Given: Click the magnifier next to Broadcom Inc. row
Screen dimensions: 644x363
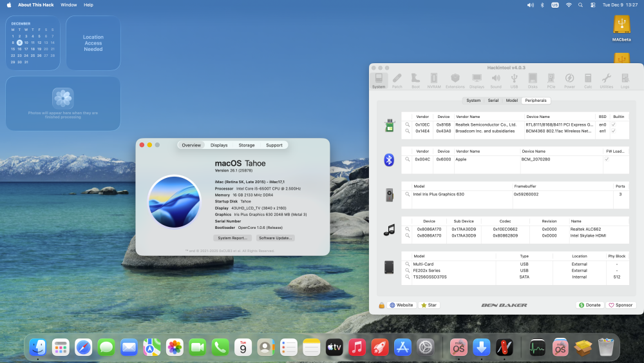Looking at the screenshot, I should pyautogui.click(x=407, y=131).
